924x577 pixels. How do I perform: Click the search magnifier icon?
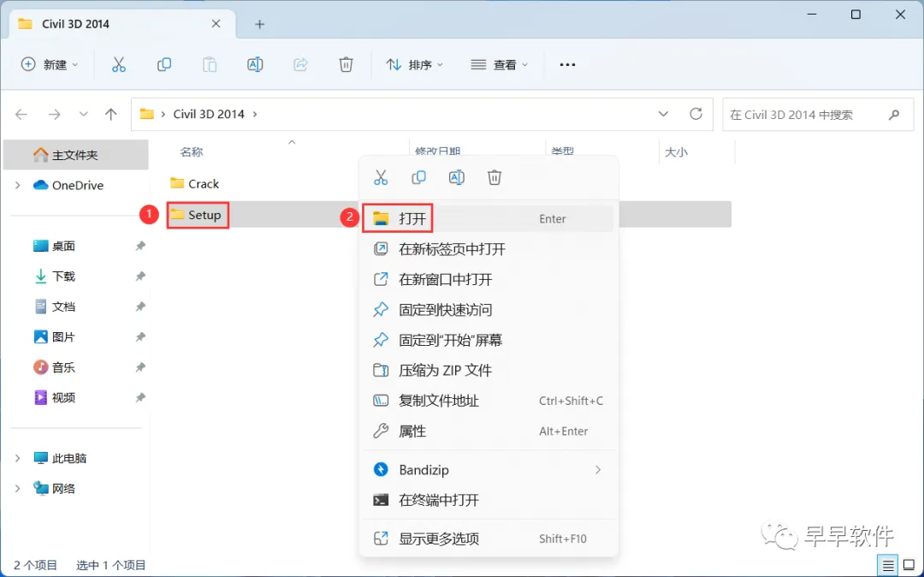point(894,115)
